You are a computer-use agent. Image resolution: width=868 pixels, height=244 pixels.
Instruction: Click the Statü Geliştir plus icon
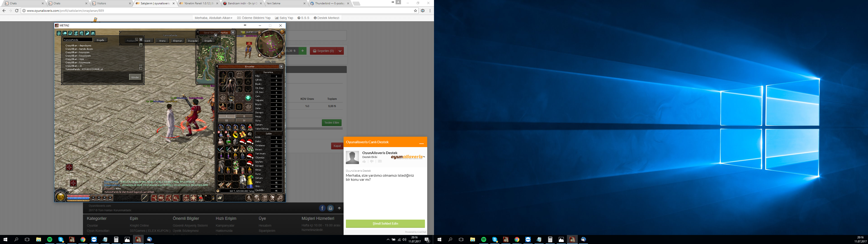pos(73,183)
